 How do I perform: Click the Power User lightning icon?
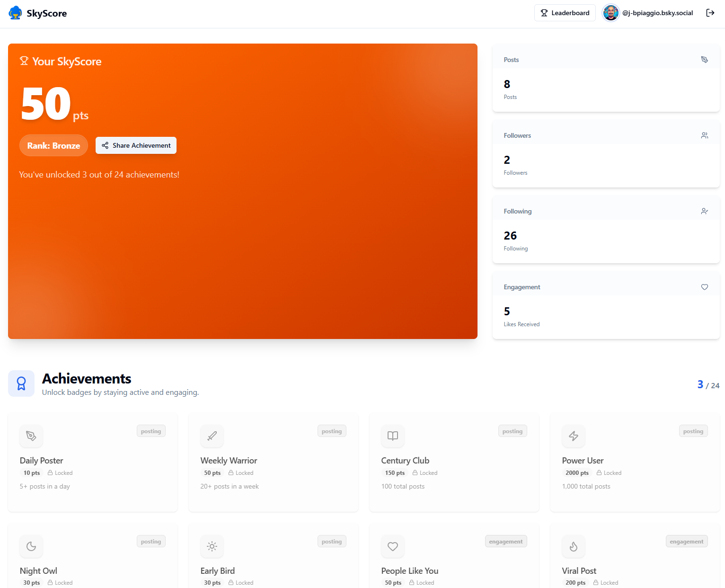pyautogui.click(x=574, y=436)
